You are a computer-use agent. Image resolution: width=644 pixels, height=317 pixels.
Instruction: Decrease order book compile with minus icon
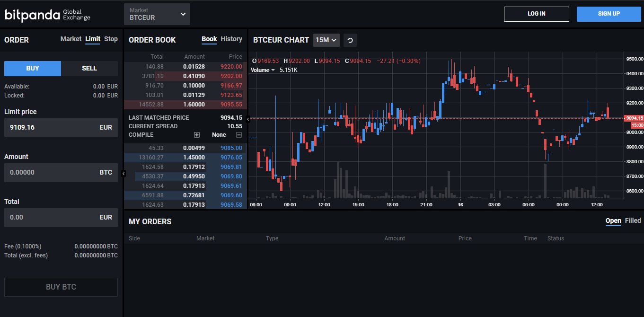point(239,135)
